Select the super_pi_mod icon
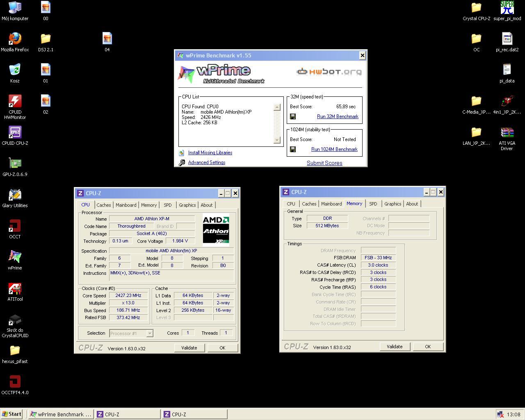This screenshot has height=420, width=525. (x=507, y=11)
